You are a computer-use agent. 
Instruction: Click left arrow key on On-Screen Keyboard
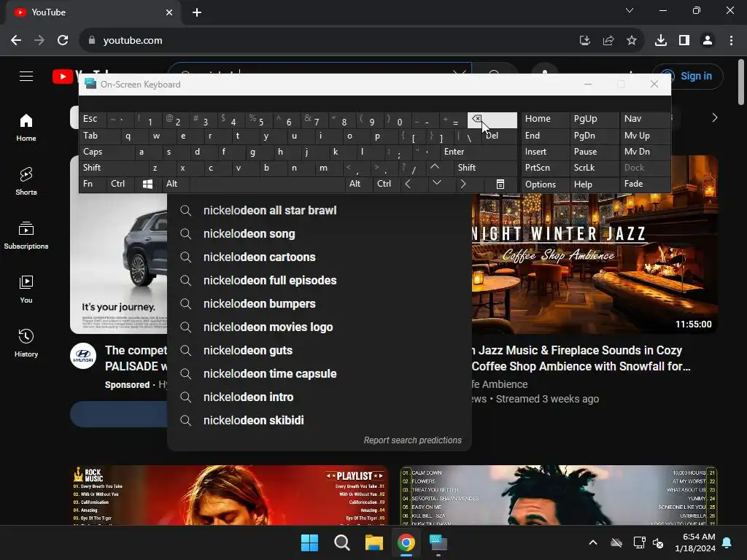click(x=408, y=184)
